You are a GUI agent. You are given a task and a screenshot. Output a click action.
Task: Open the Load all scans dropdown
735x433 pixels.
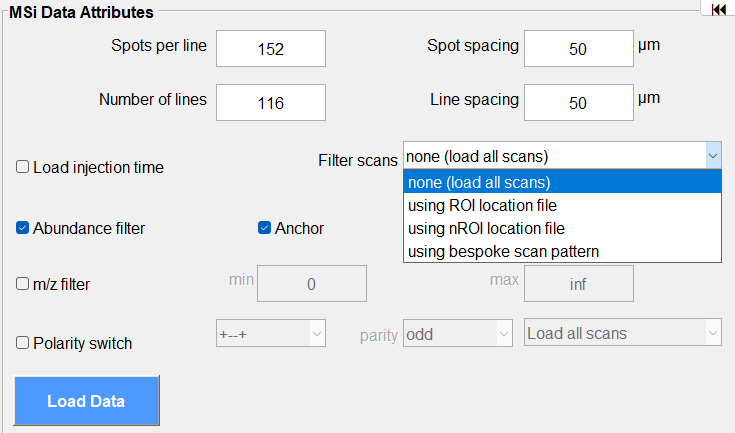click(622, 333)
